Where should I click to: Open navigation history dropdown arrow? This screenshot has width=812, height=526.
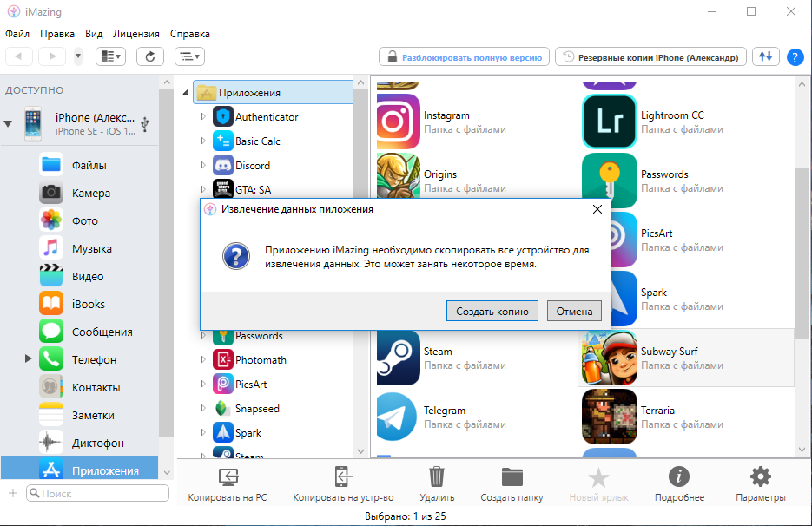pos(77,56)
